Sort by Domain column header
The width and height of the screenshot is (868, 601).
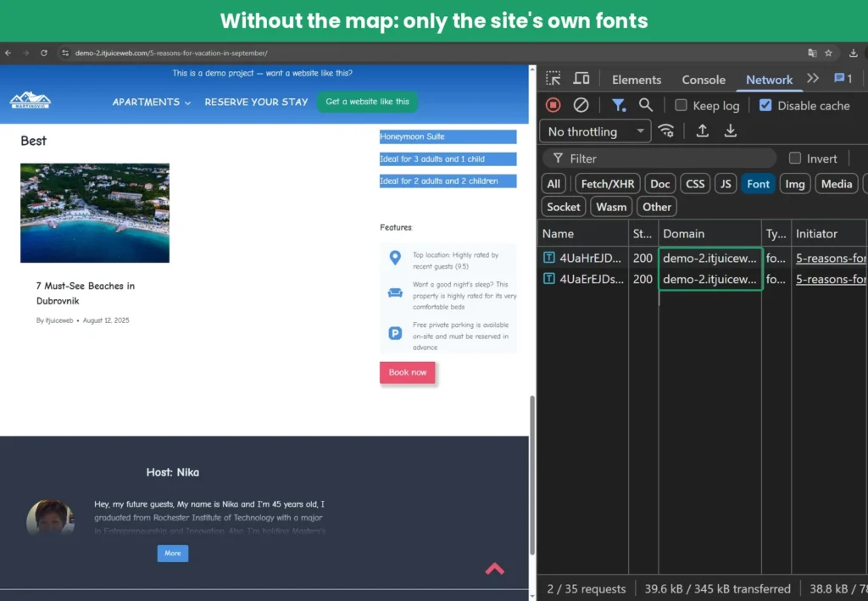pos(709,234)
